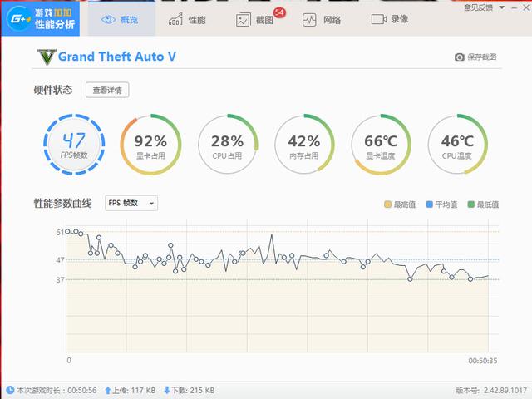The width and height of the screenshot is (532, 399).
Task: Open the FPS 帧数 parameter dropdown
Action: pos(131,203)
